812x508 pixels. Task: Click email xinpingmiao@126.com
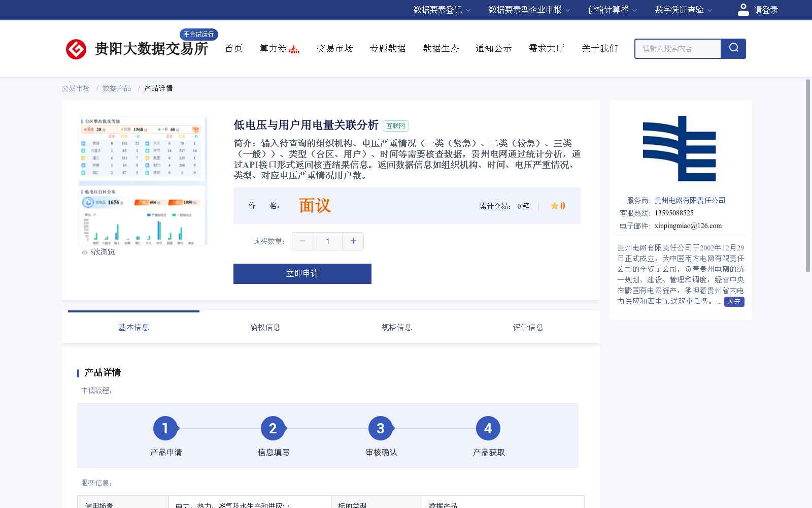(x=688, y=226)
